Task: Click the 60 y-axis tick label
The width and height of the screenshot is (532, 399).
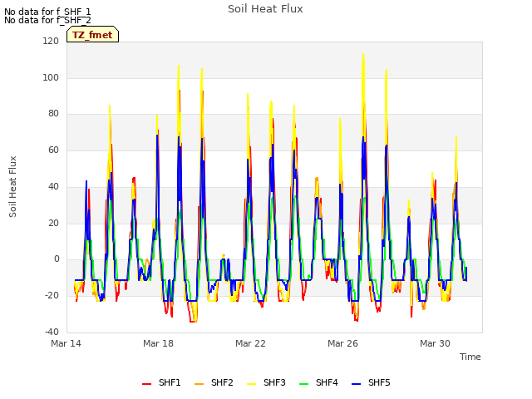Action: pos(53,150)
